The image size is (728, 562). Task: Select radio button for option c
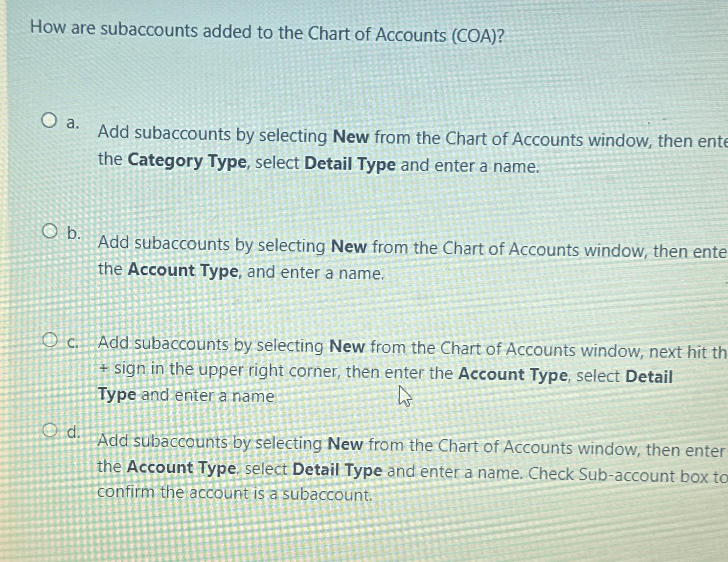(x=49, y=339)
